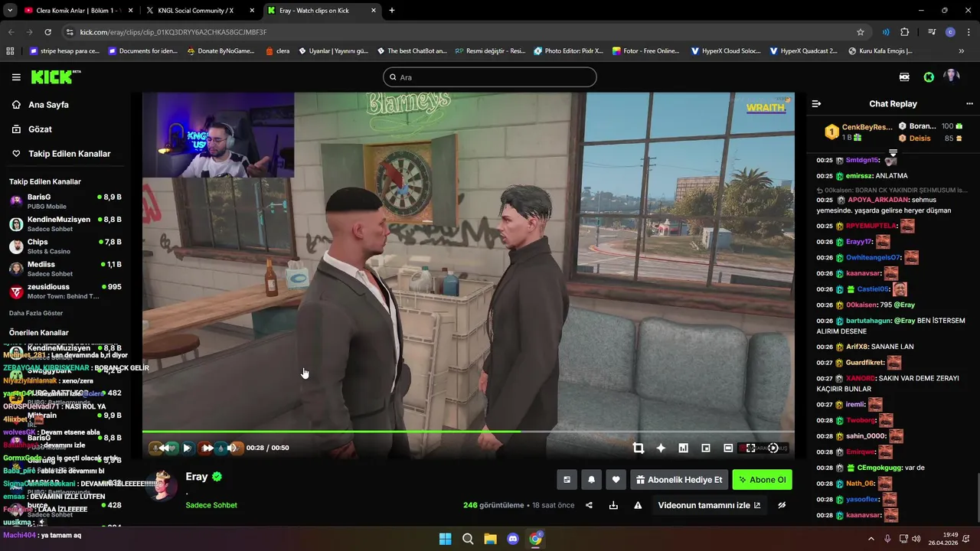Report the clip via warning icon
This screenshot has height=551, width=980.
[x=638, y=505]
